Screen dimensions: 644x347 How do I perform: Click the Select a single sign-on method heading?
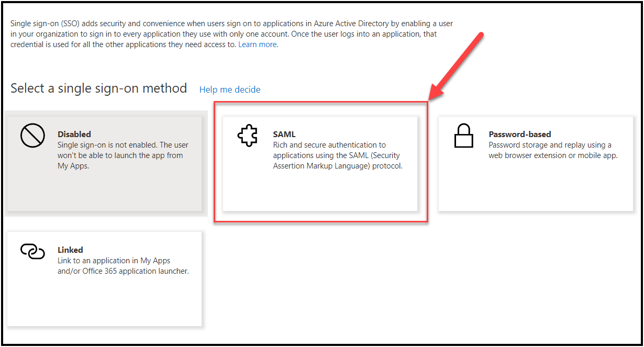click(98, 88)
